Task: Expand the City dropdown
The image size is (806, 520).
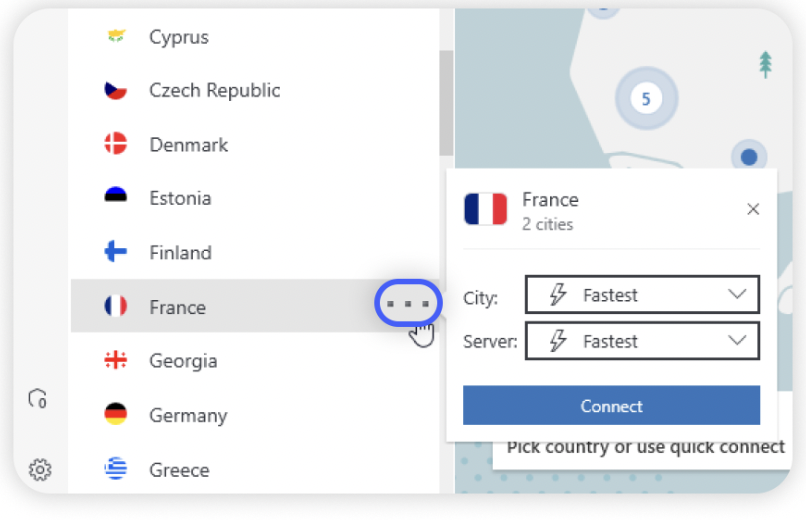Action: click(641, 295)
